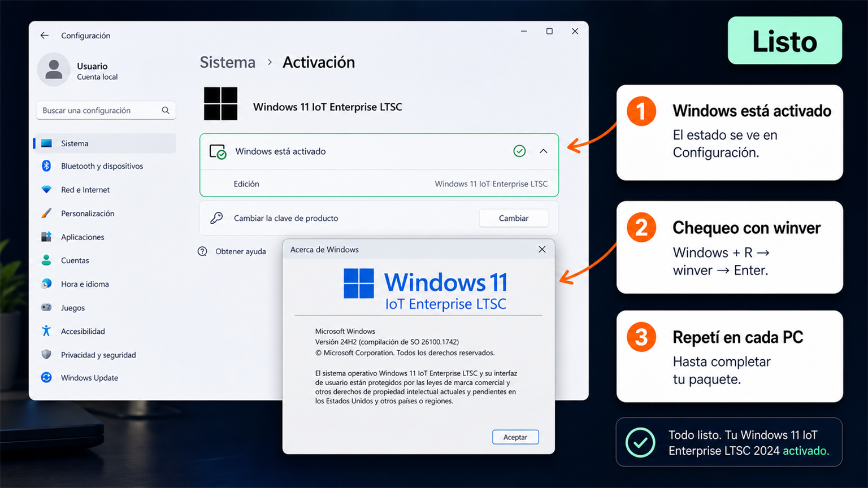The height and width of the screenshot is (488, 868).
Task: Click the Bluetooth icon in sidebar
Action: pyautogui.click(x=46, y=166)
